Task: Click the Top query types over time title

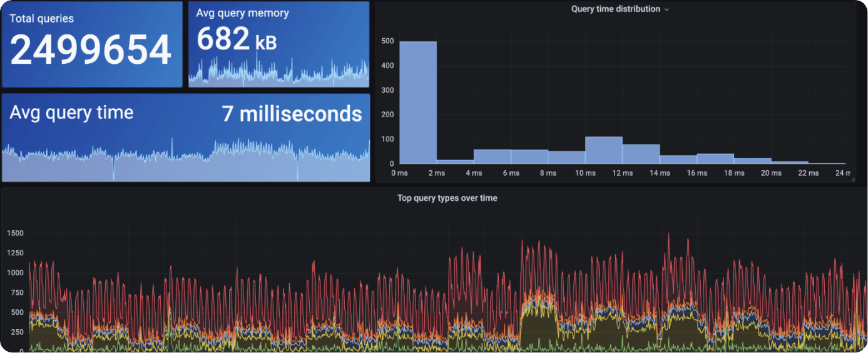Action: click(447, 198)
